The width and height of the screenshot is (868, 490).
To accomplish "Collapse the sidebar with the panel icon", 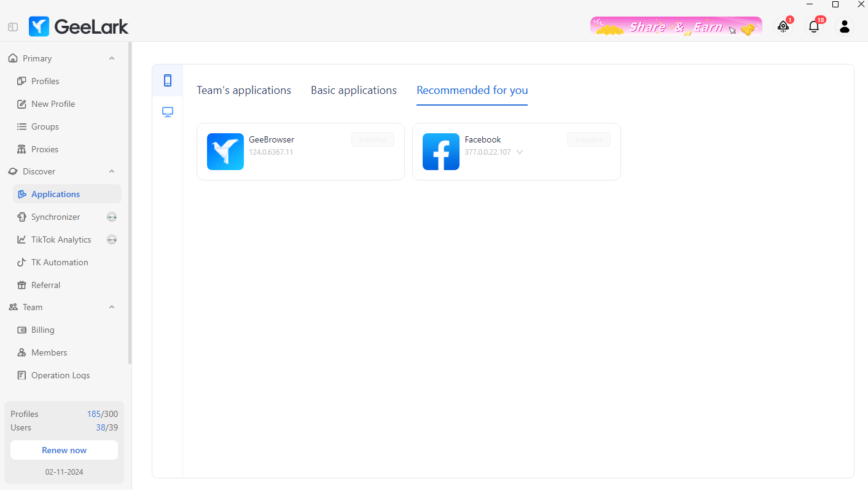I will [x=13, y=27].
